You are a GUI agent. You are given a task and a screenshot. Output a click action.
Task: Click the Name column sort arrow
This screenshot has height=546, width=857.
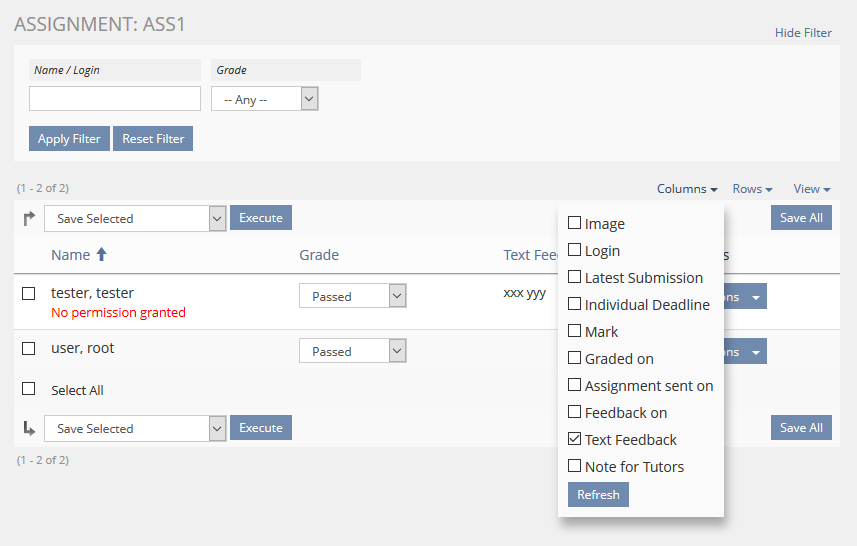(101, 255)
